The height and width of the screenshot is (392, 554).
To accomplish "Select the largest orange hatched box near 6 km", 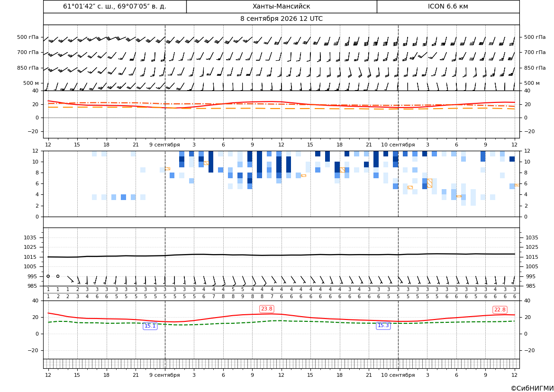I will coord(430,183).
